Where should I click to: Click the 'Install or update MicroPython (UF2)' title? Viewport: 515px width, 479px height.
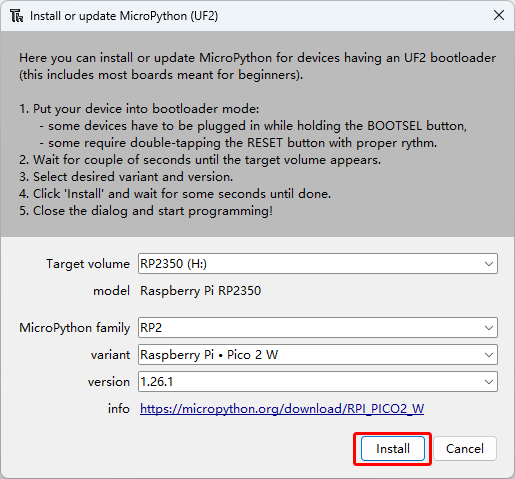pyautogui.click(x=124, y=16)
